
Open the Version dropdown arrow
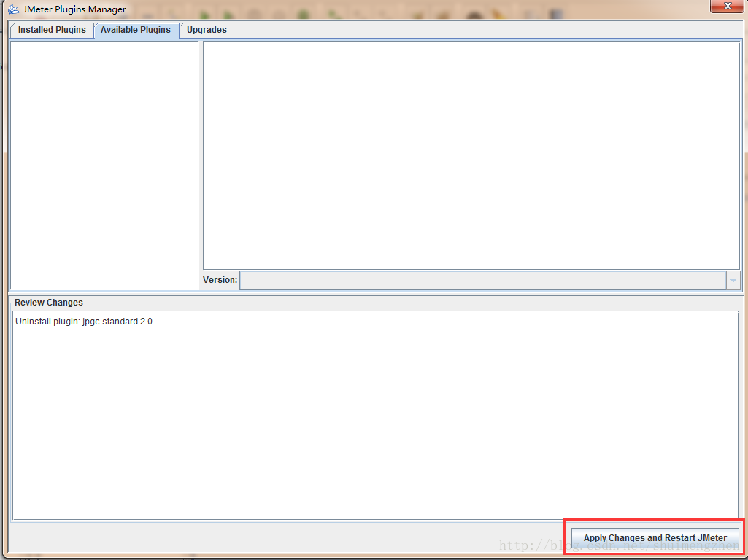[x=733, y=280]
